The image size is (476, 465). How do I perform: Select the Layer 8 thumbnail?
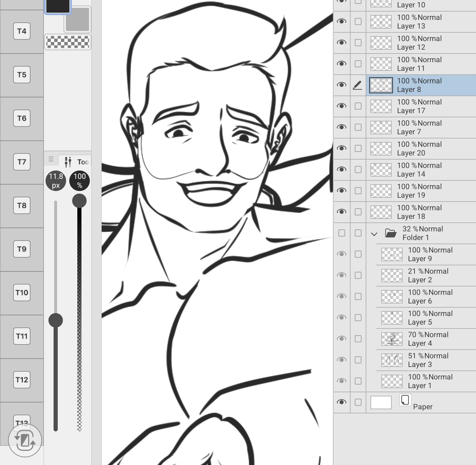pos(381,85)
